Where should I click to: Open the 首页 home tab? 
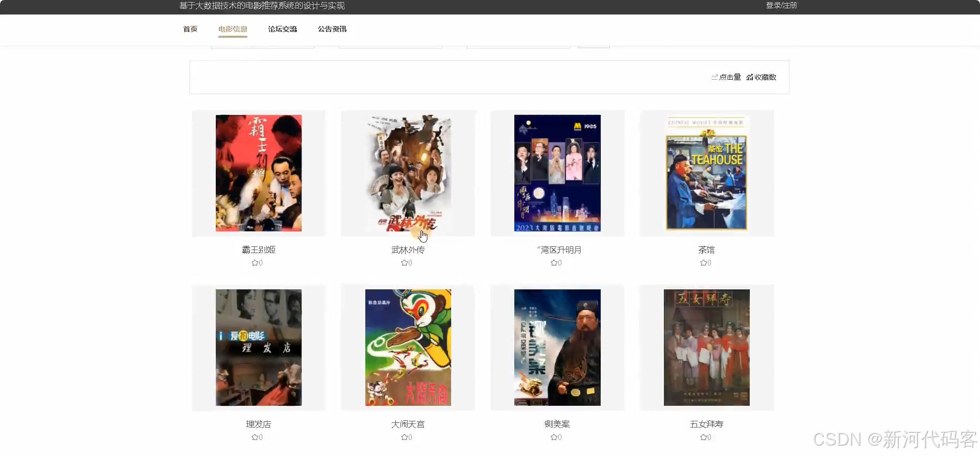tap(190, 29)
